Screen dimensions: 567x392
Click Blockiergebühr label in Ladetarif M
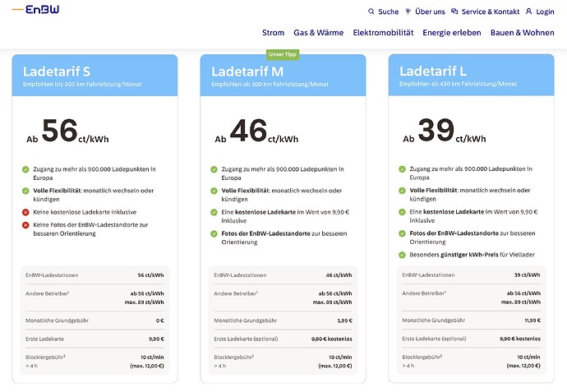pos(233,357)
